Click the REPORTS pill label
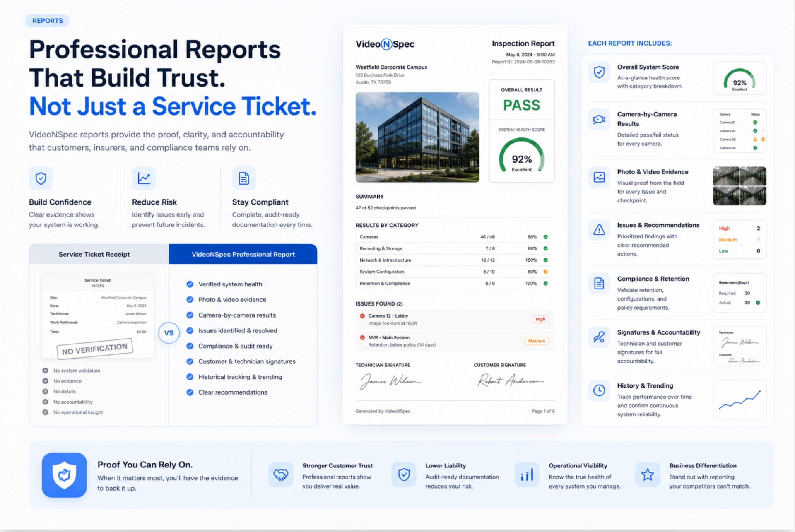This screenshot has height=532, width=795. [x=48, y=21]
